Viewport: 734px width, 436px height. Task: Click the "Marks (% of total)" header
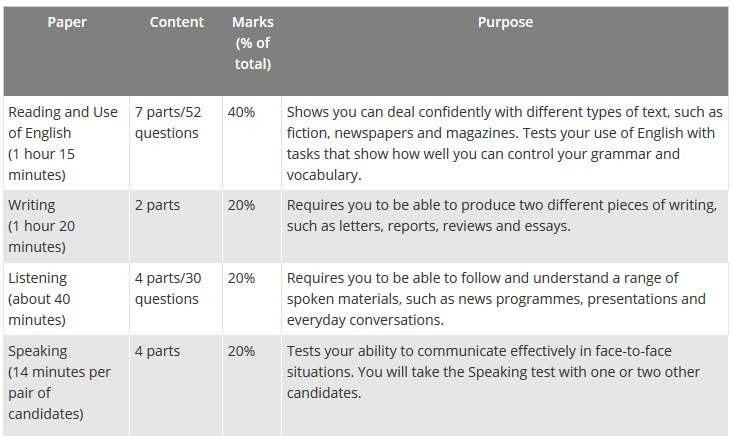(251, 42)
